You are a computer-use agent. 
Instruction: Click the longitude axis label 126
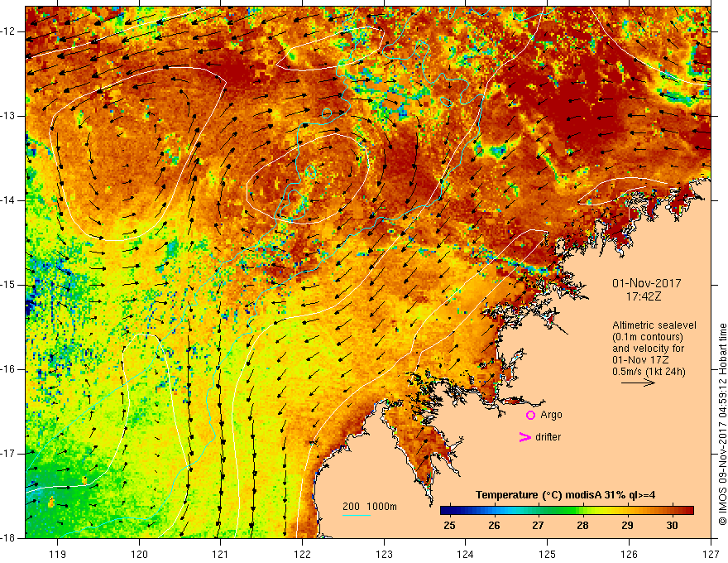(x=629, y=554)
